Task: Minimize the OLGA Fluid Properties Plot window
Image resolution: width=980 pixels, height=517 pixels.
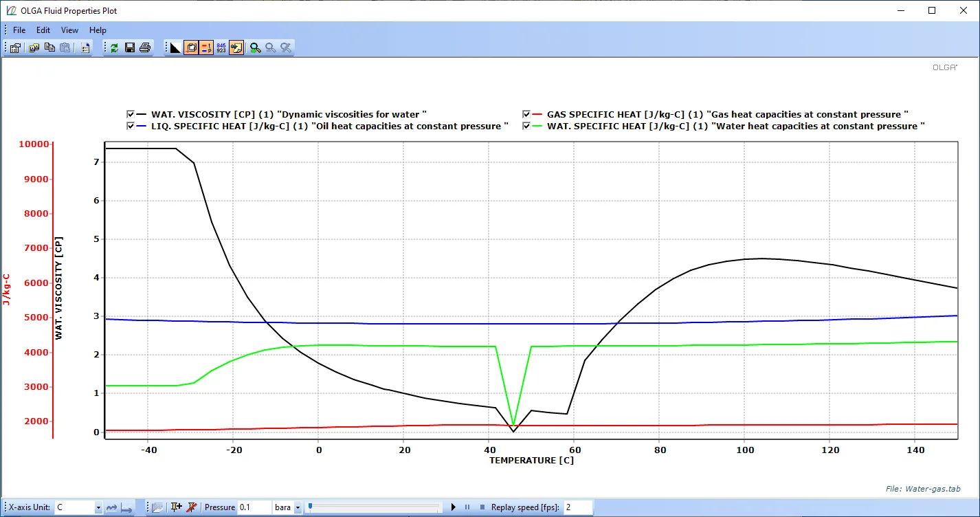Action: point(901,10)
